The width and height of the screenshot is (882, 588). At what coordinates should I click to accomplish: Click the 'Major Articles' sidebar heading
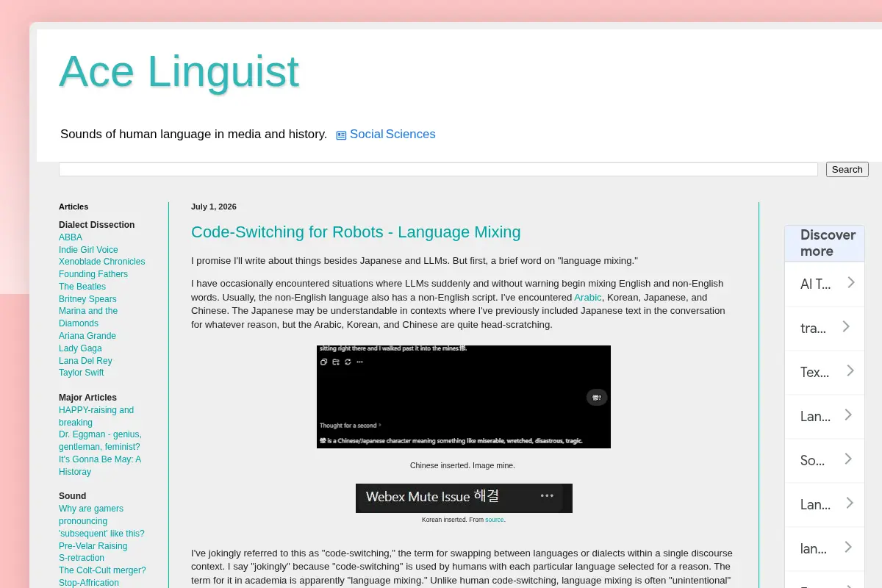pos(87,398)
